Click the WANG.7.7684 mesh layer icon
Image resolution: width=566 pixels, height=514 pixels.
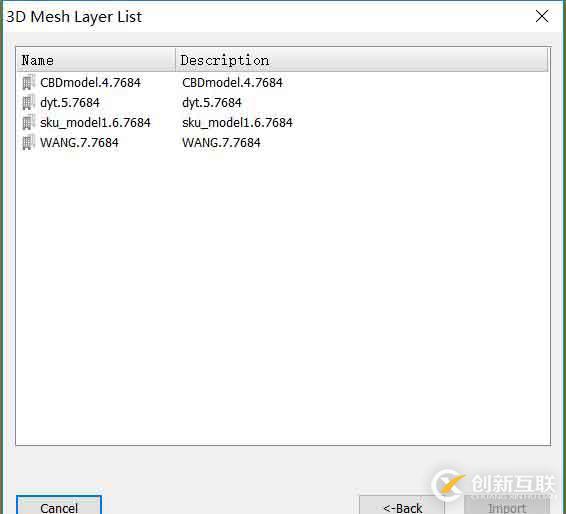[x=29, y=143]
